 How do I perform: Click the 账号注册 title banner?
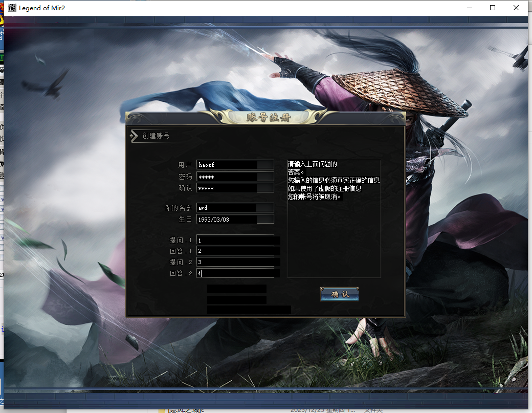[268, 118]
